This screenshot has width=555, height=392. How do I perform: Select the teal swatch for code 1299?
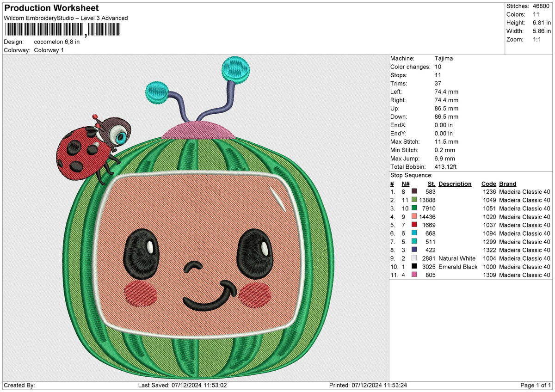coord(414,241)
